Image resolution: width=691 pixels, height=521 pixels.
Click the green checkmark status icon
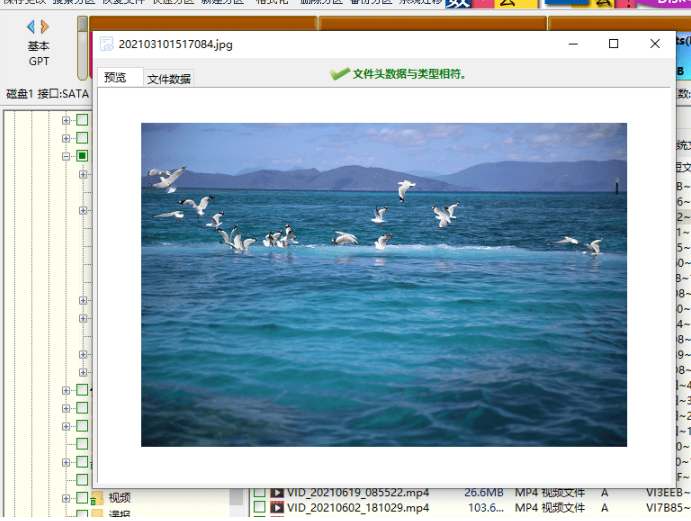point(339,74)
